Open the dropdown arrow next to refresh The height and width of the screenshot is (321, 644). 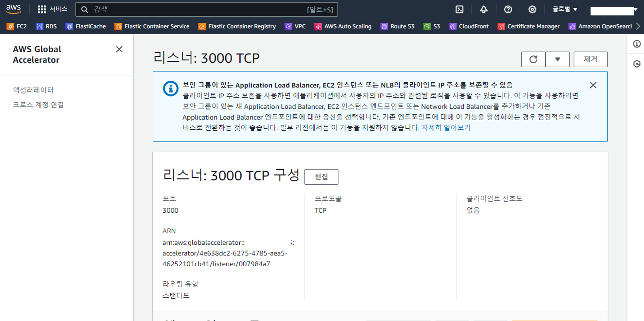click(x=558, y=59)
